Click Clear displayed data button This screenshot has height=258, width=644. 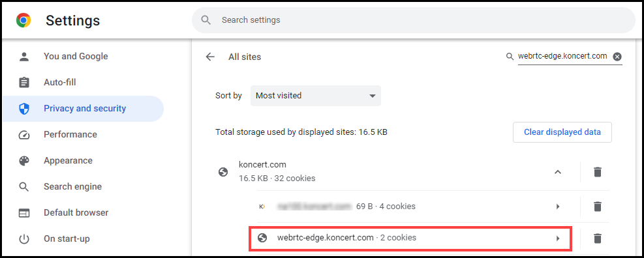562,132
